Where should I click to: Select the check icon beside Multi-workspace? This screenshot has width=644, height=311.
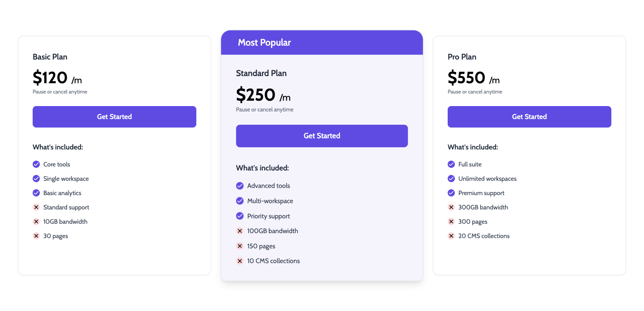tap(240, 201)
